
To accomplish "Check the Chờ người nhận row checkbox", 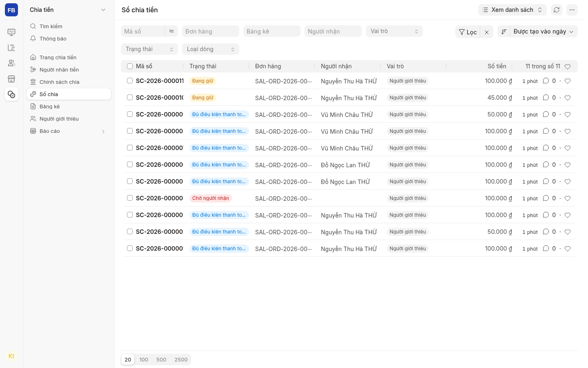I will pos(130,198).
